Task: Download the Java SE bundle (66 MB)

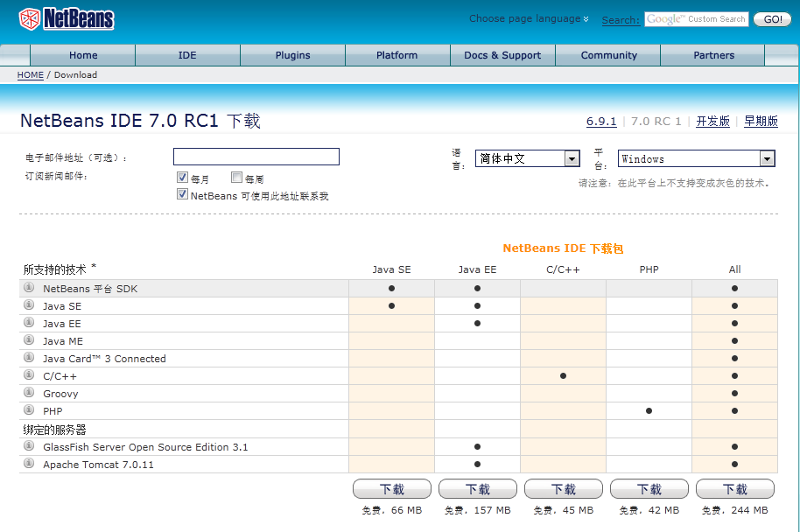Action: pyautogui.click(x=392, y=489)
